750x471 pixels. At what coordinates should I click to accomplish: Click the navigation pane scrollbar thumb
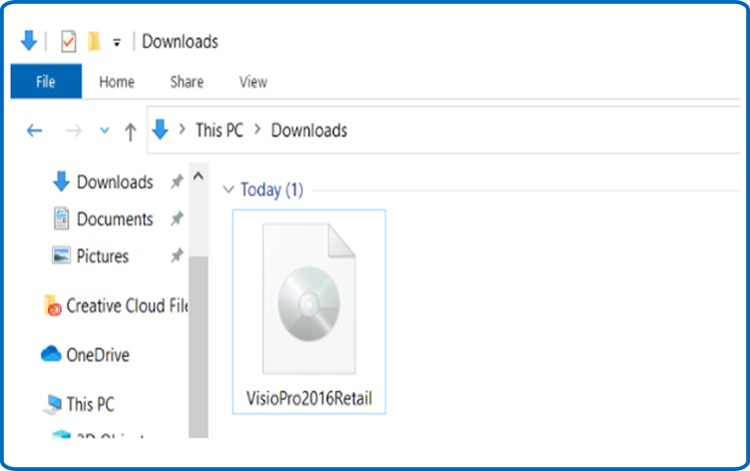click(198, 347)
